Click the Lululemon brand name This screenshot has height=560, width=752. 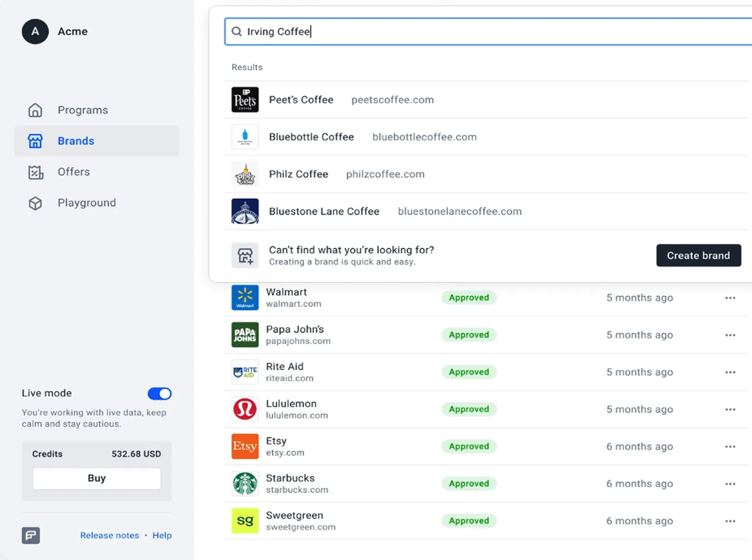coord(291,404)
